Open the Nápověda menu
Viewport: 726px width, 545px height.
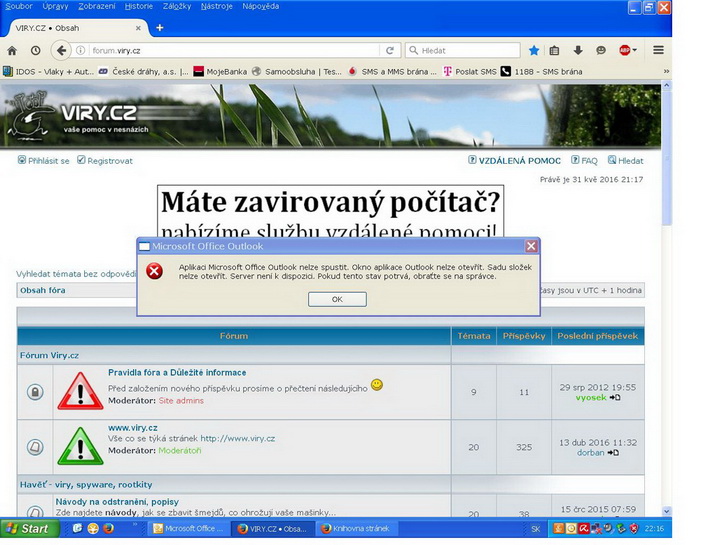pos(261,6)
